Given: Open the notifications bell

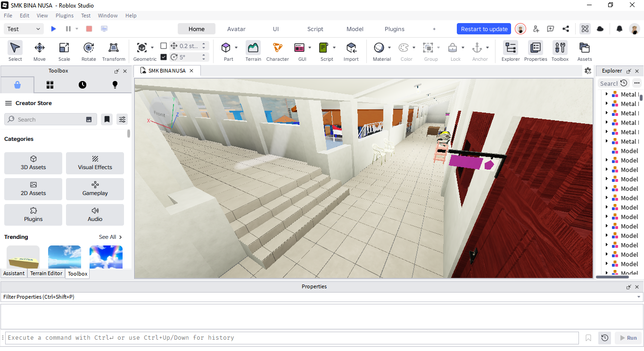Looking at the screenshot, I should coord(619,29).
